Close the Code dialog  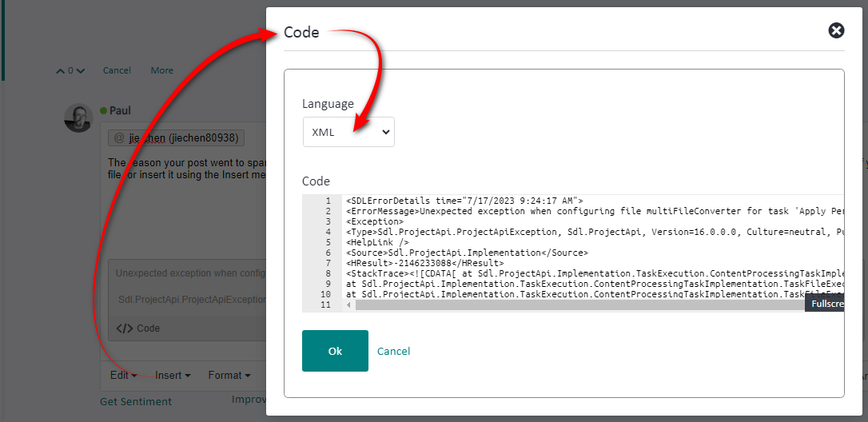click(x=836, y=30)
